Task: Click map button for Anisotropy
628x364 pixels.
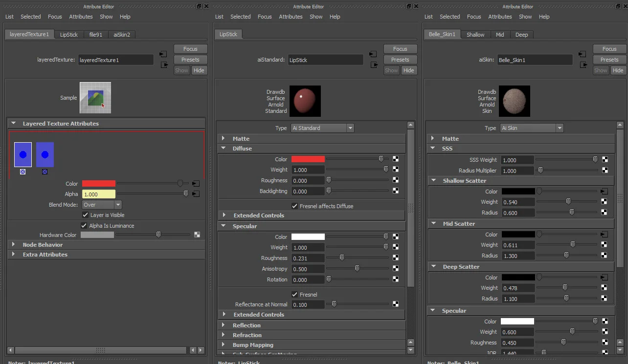Action: point(396,269)
